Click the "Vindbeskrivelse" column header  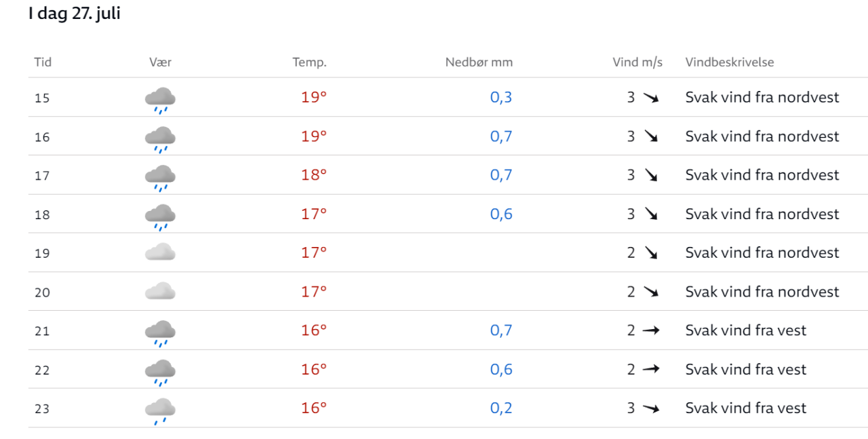730,62
